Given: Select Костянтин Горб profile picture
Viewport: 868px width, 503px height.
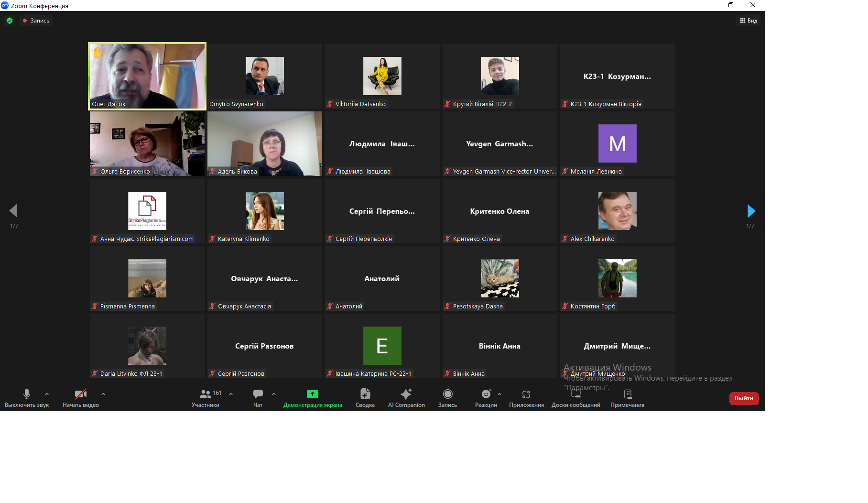Looking at the screenshot, I should pyautogui.click(x=618, y=278).
